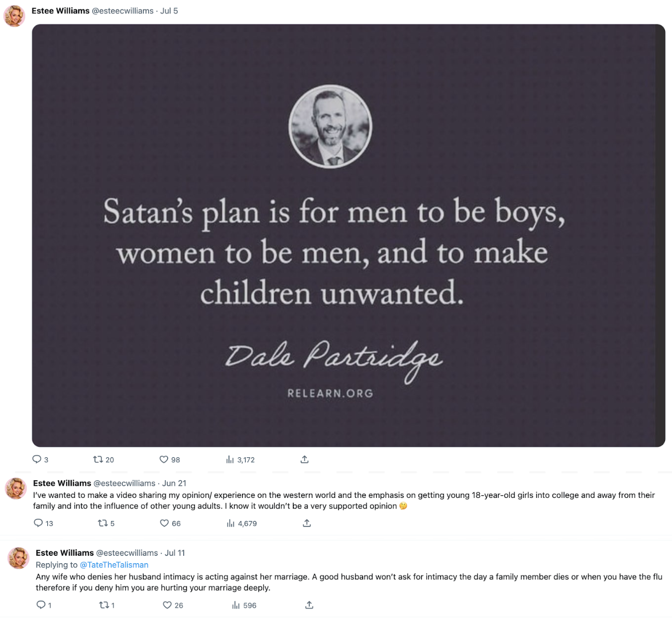672x618 pixels.
Task: Like the Jun 21 college tweet
Action: pos(163,523)
